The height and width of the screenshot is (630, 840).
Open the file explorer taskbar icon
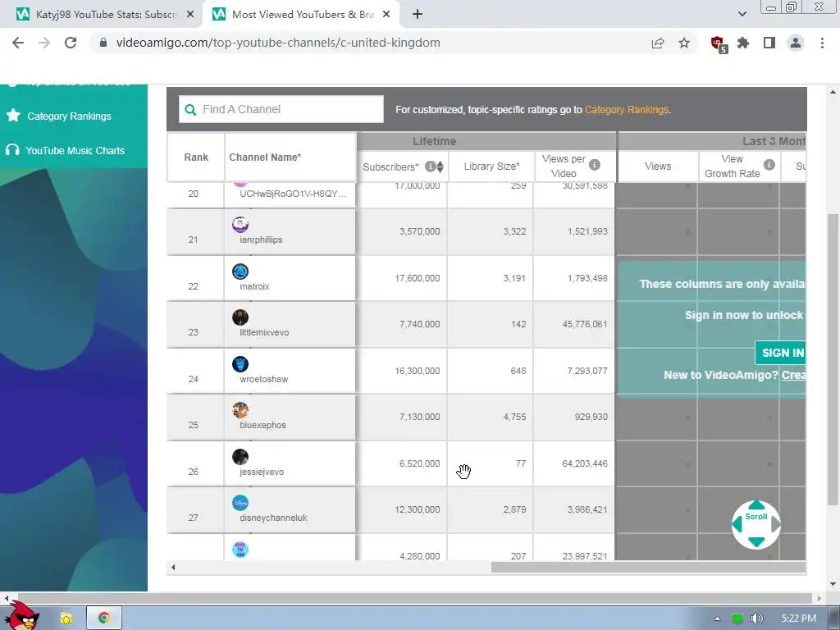tap(66, 619)
